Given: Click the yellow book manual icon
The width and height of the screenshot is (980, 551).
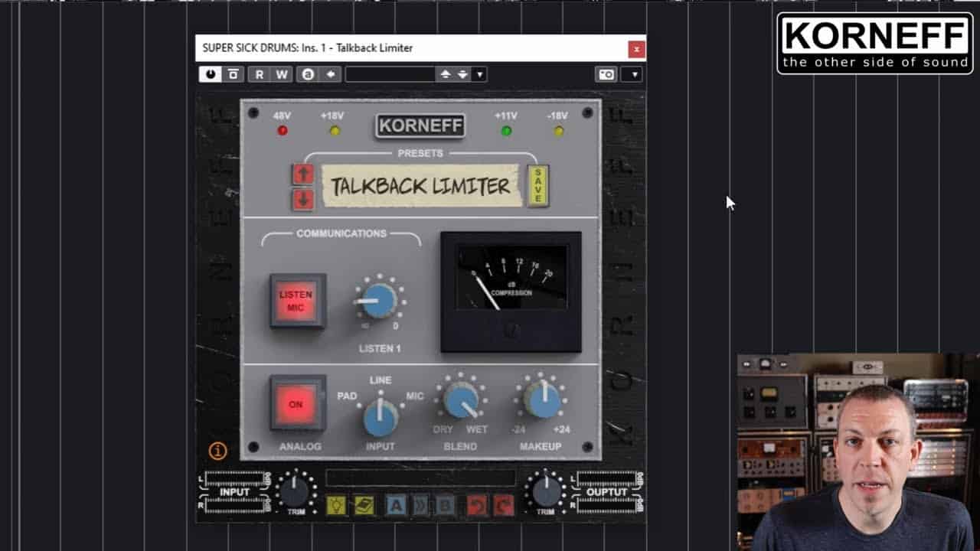Looking at the screenshot, I should click(x=364, y=504).
